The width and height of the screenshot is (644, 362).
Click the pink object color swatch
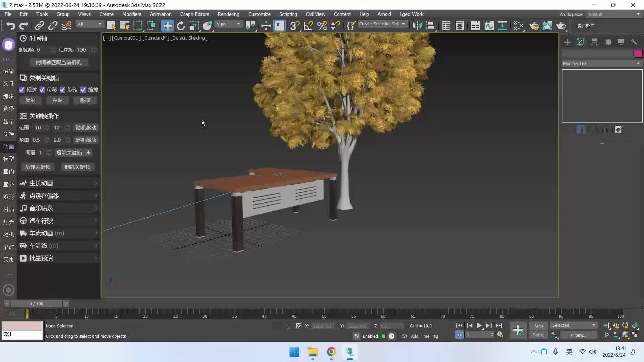pyautogui.click(x=638, y=54)
